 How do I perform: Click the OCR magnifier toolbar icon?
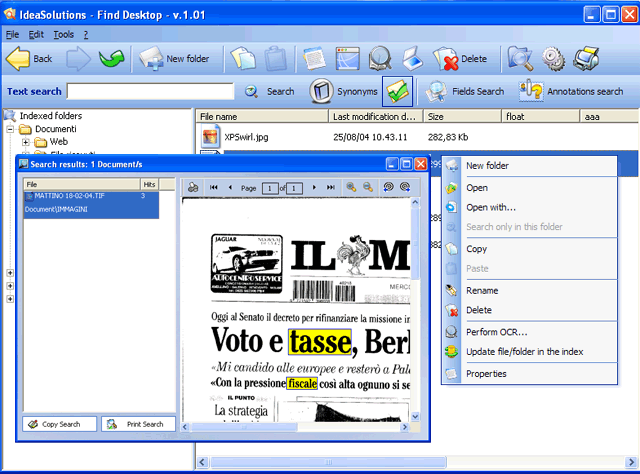point(380,59)
